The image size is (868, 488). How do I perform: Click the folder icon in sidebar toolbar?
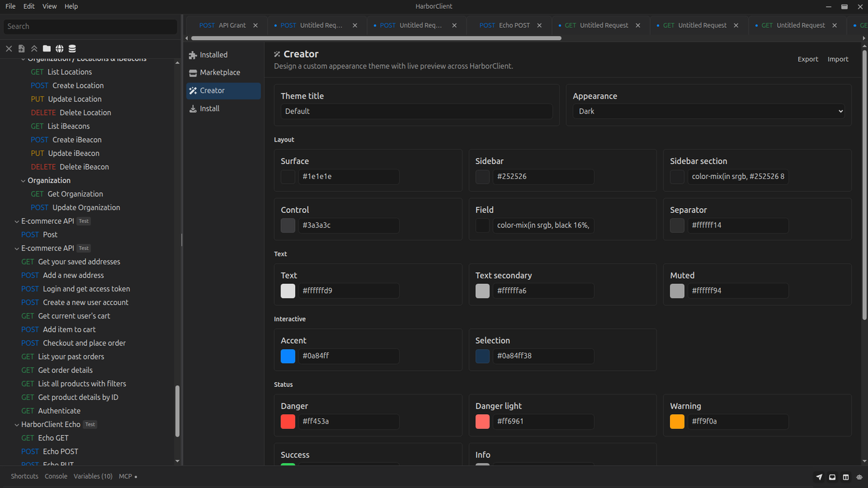[47, 49]
